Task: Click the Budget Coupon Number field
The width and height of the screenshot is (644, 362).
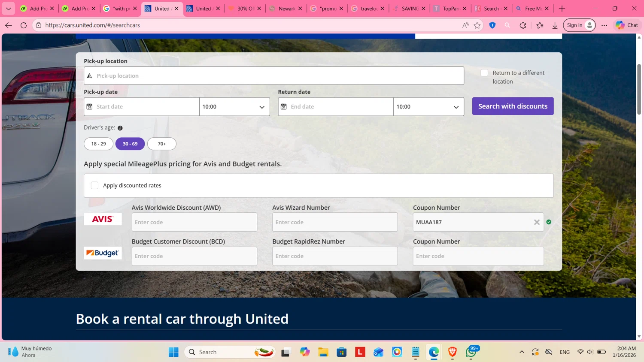Action: pyautogui.click(x=478, y=256)
